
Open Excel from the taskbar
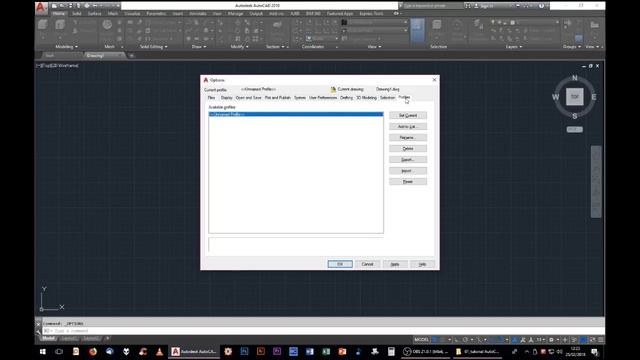coord(326,351)
